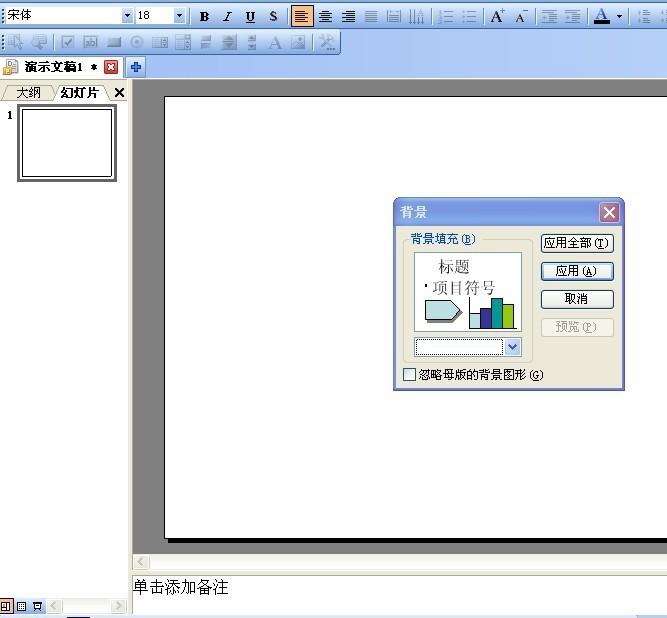Click the 应用全部 button
The image size is (667, 618).
[576, 243]
